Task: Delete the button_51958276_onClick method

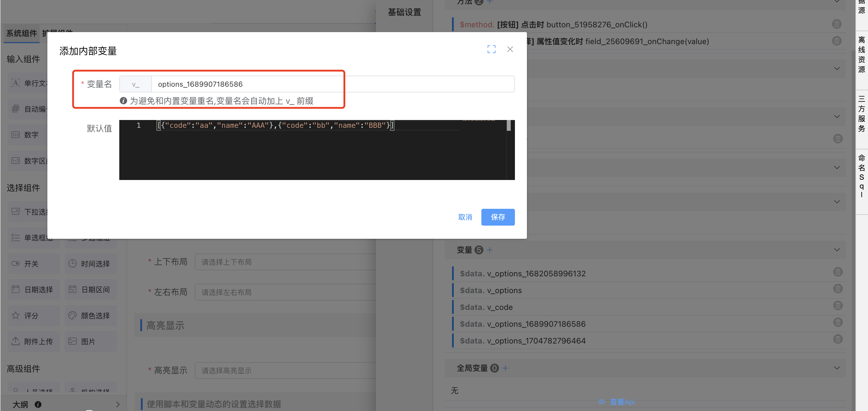Action: coord(836,24)
